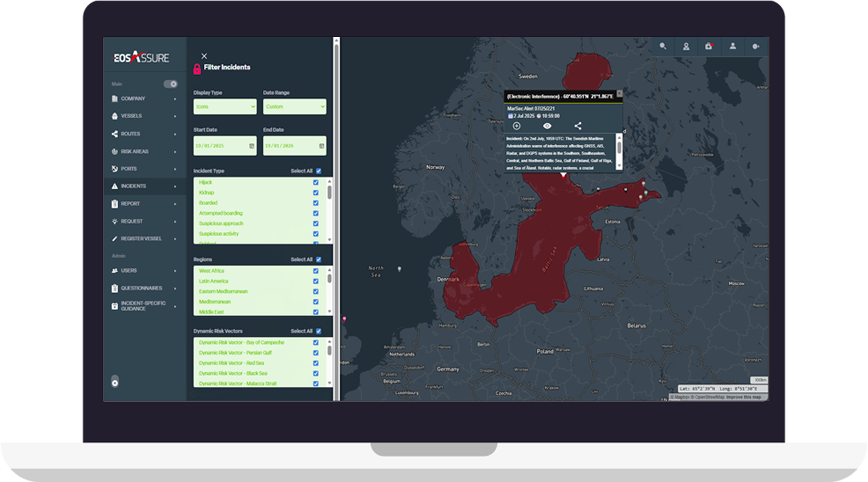Open the alerts icon with red dot

pyautogui.click(x=709, y=46)
